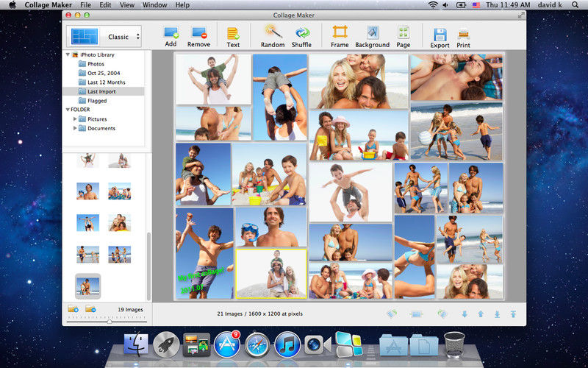The width and height of the screenshot is (588, 368).
Task: Open the Help menu
Action: [182, 5]
